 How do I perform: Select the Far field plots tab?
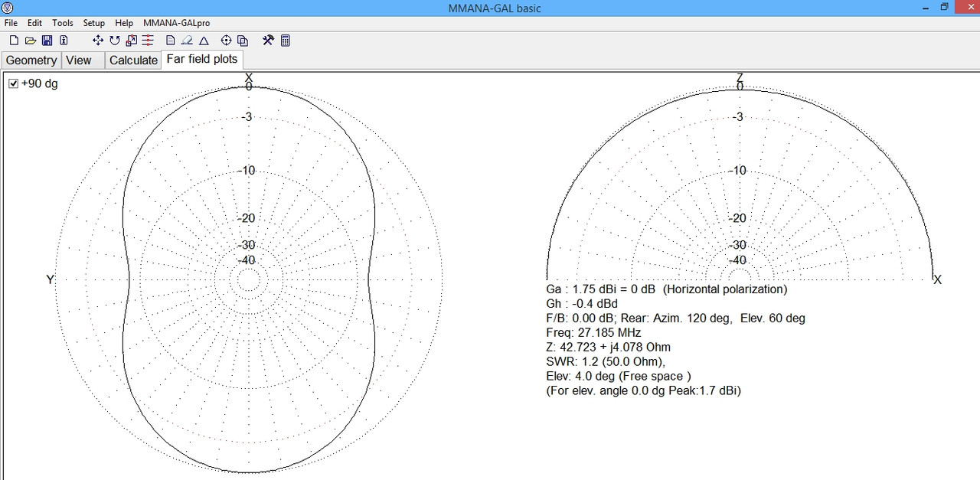click(x=202, y=59)
